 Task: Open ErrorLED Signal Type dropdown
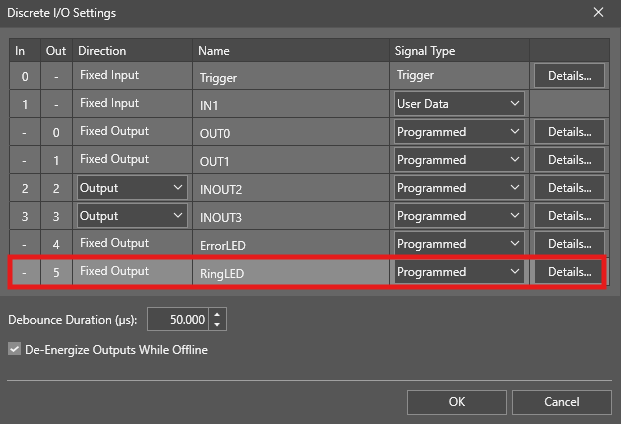coord(459,244)
